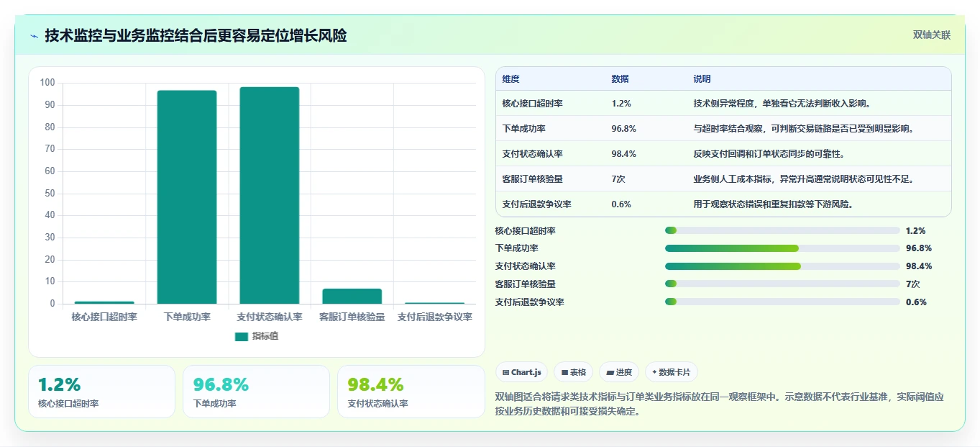This screenshot has width=980, height=447.
Task: Select the 进度 tag chip
Action: [x=619, y=372]
